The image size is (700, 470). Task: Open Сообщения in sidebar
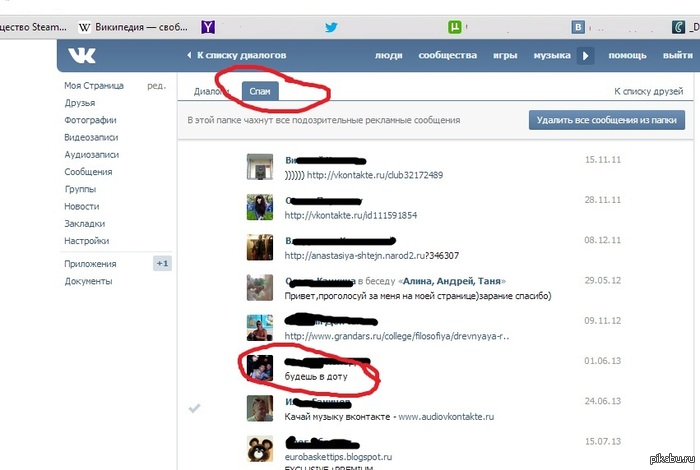click(x=88, y=172)
